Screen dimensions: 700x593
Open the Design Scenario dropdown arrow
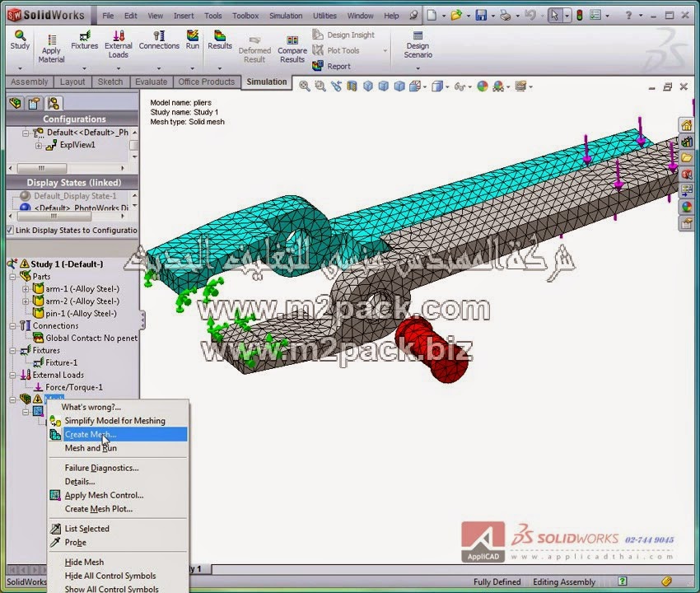418,68
